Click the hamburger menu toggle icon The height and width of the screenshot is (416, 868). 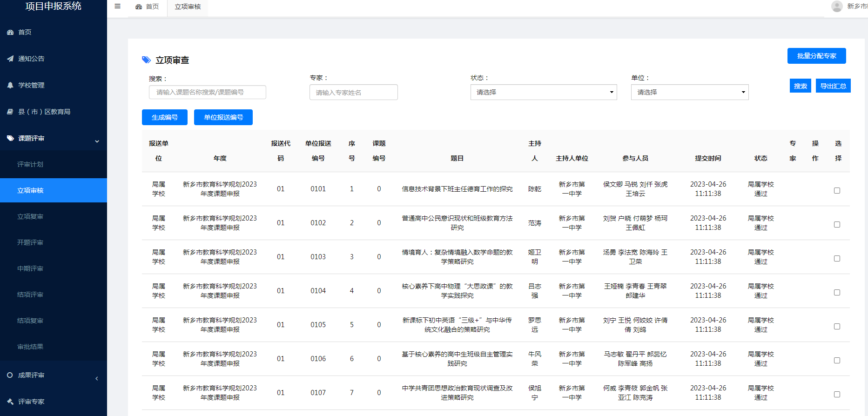pos(117,7)
